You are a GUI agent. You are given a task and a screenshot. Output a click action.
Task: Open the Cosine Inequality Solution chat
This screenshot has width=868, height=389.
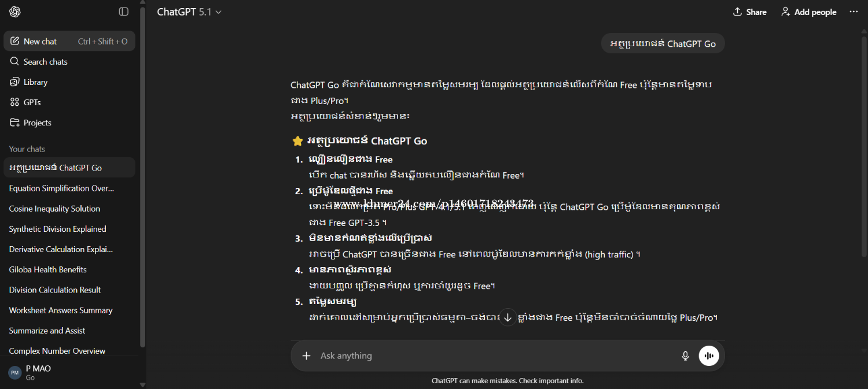pos(54,209)
